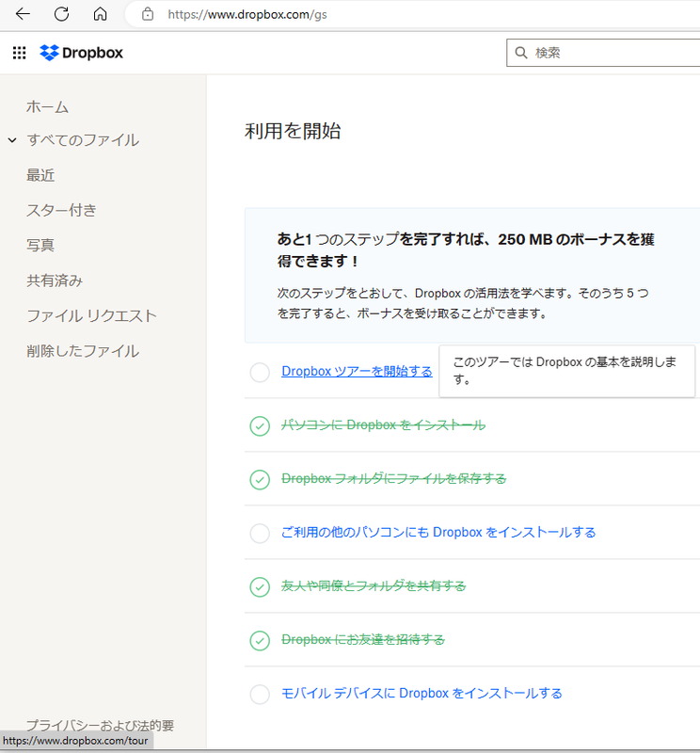Select 最近 in the sidebar
700x753 pixels.
pos(40,175)
